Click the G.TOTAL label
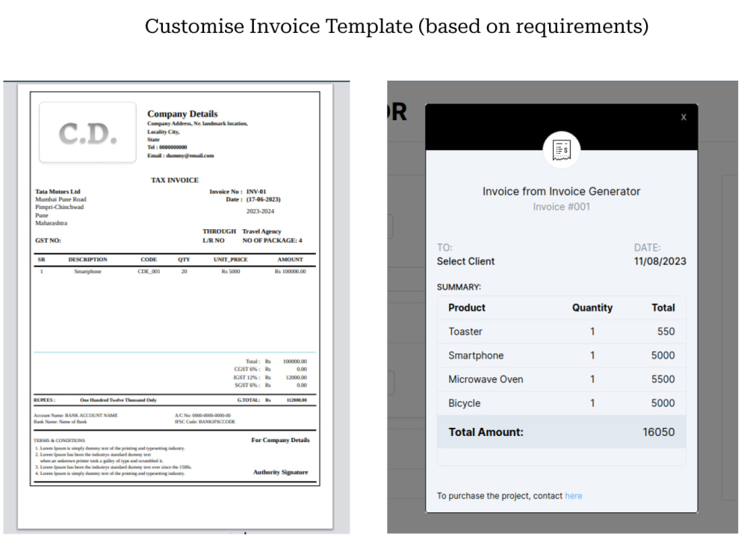The image size is (747, 560). 249,400
